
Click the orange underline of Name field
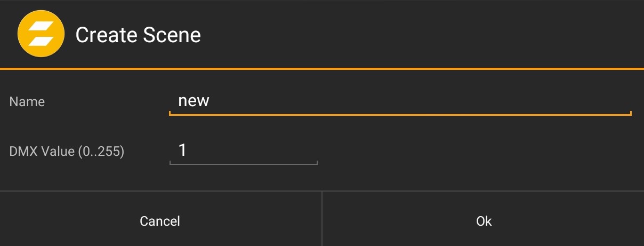coord(400,114)
